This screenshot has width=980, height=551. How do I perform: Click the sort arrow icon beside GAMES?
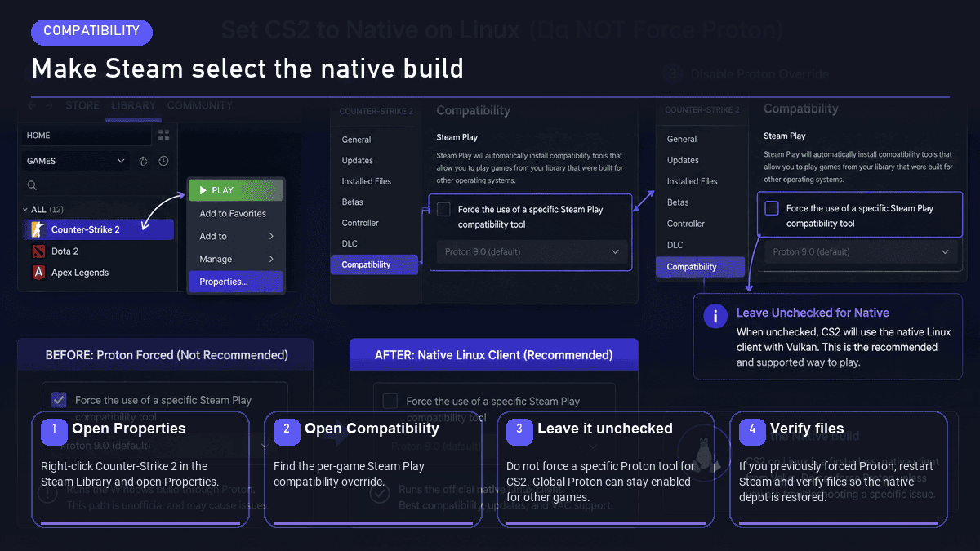143,161
